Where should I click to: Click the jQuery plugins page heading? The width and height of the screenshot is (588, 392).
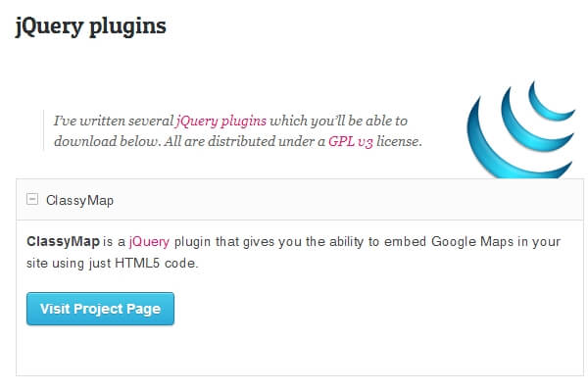(90, 26)
